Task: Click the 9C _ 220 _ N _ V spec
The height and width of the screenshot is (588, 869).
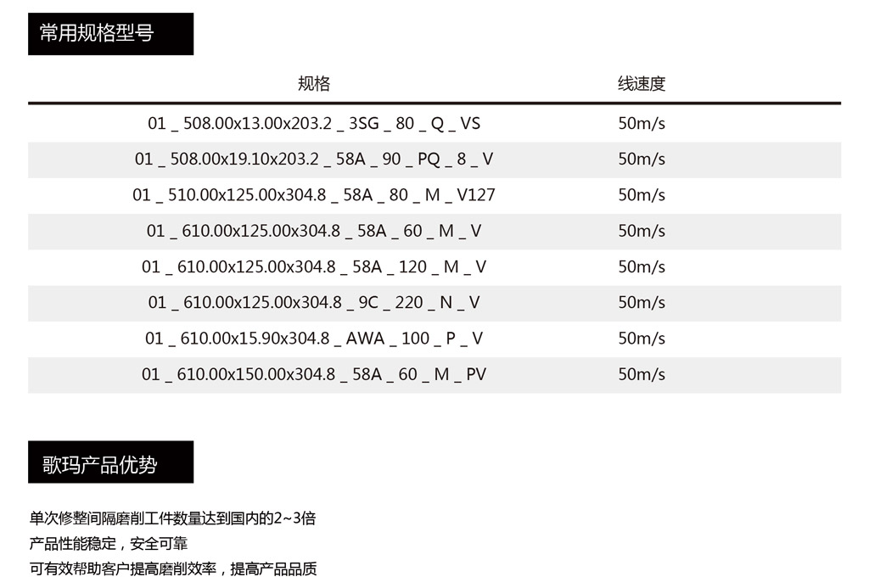Action: coord(314,303)
